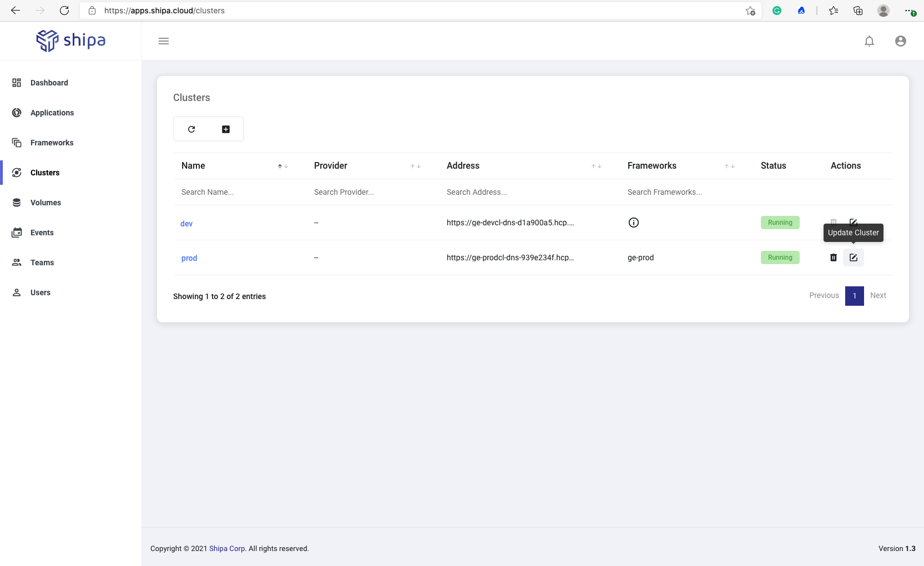
Task: Open the Grammarly extension
Action: tap(777, 11)
